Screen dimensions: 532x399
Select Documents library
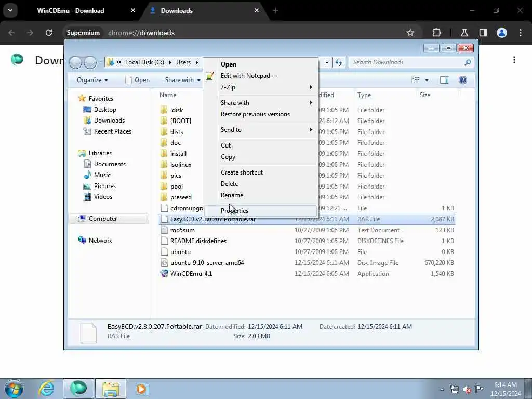tap(104, 164)
